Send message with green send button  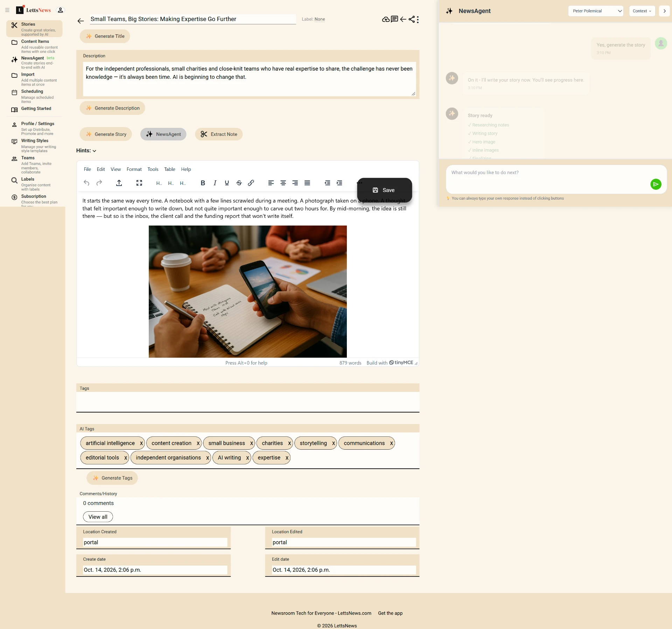[x=656, y=184]
